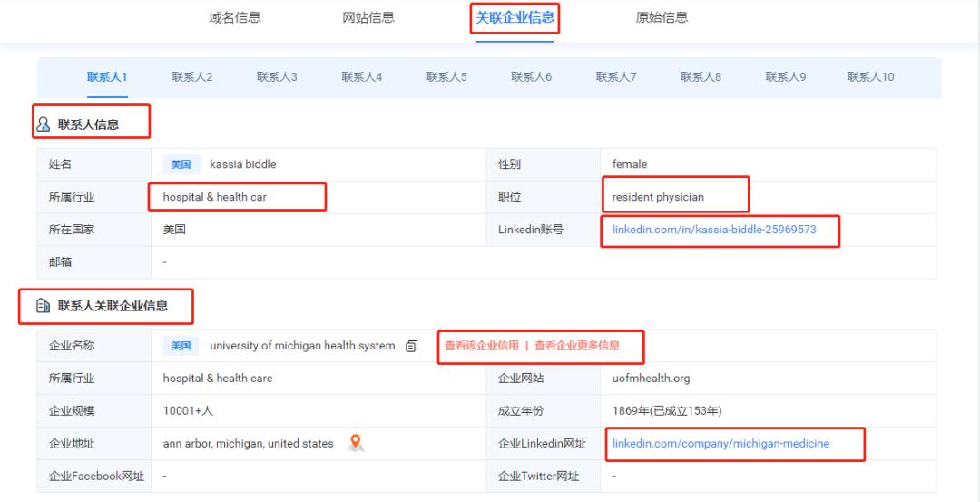Click the 美国 tag beside university of michigan
The height and width of the screenshot is (502, 980).
(x=181, y=346)
